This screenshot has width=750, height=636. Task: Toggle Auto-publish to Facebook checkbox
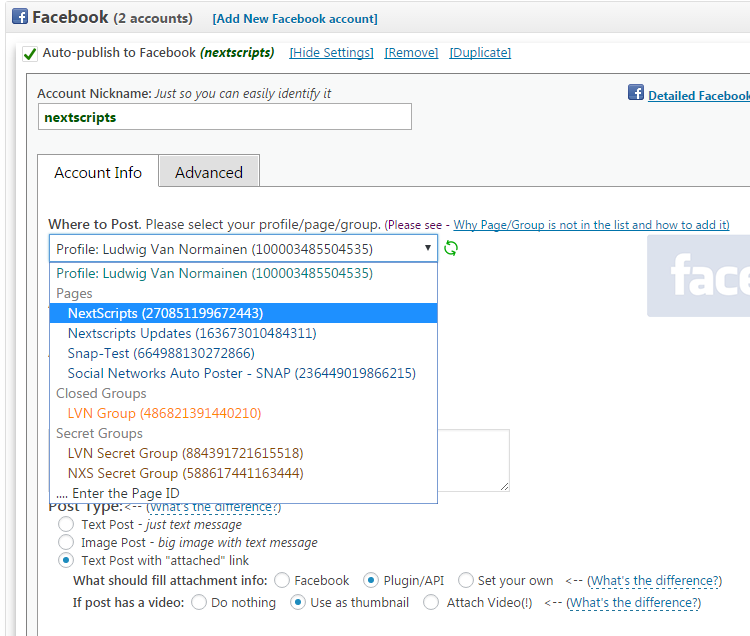click(30, 53)
